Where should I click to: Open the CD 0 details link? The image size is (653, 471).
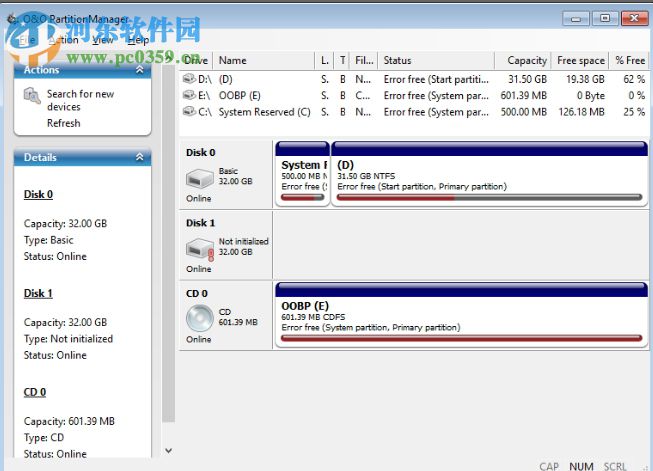click(x=35, y=392)
